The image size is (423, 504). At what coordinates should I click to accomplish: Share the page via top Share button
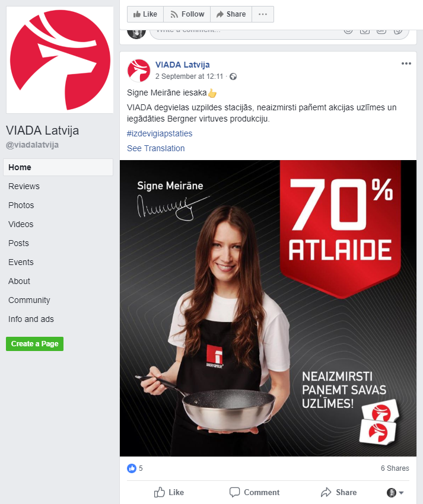click(231, 14)
